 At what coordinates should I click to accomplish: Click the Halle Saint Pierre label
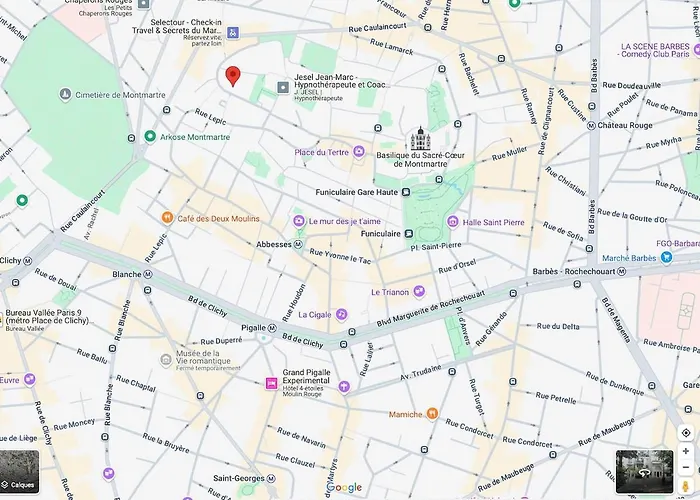(x=493, y=222)
